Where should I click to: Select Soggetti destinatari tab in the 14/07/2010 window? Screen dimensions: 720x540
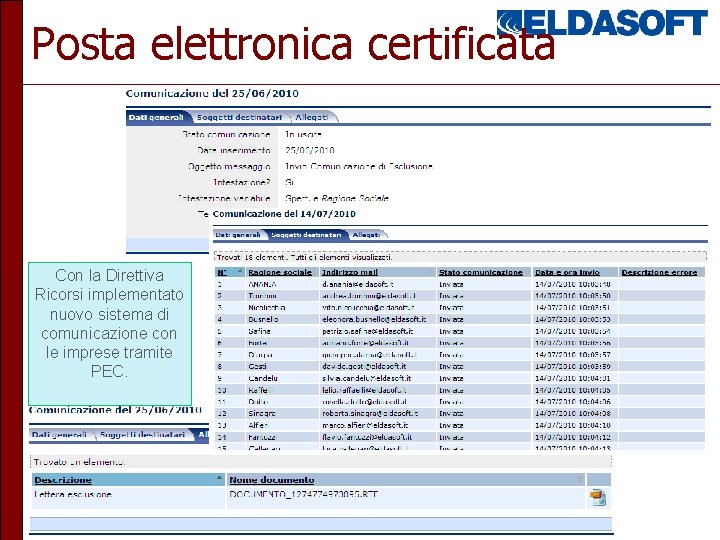pos(306,235)
